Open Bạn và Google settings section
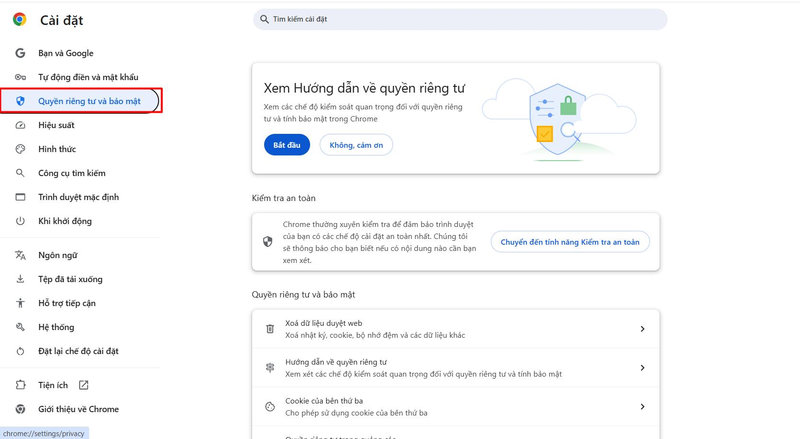 66,53
